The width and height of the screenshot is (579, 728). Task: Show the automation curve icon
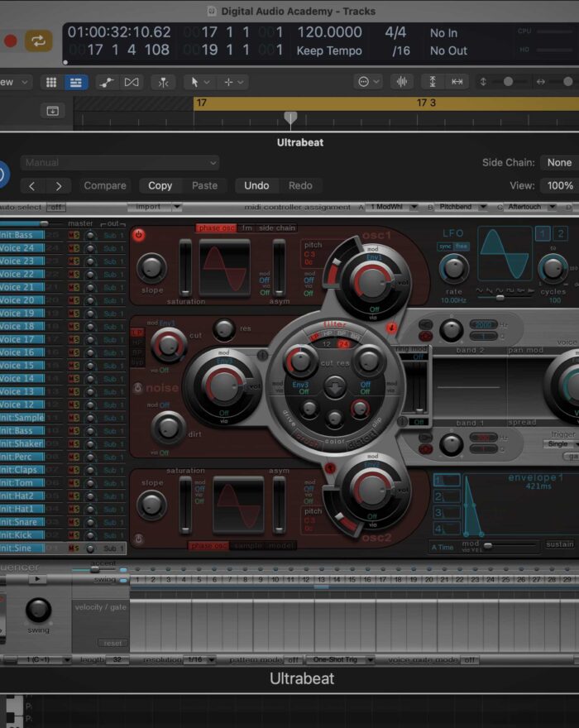[107, 82]
